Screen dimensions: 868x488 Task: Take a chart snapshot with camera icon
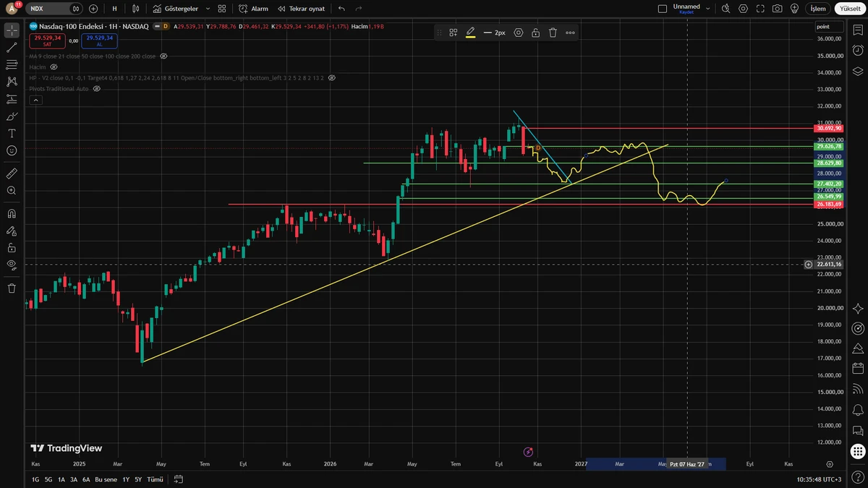[x=777, y=9]
